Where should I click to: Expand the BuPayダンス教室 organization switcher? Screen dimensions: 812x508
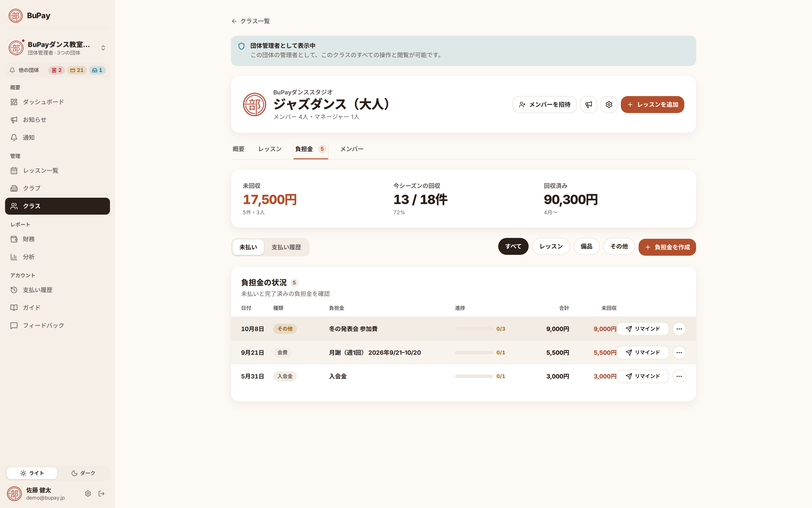coord(57,48)
